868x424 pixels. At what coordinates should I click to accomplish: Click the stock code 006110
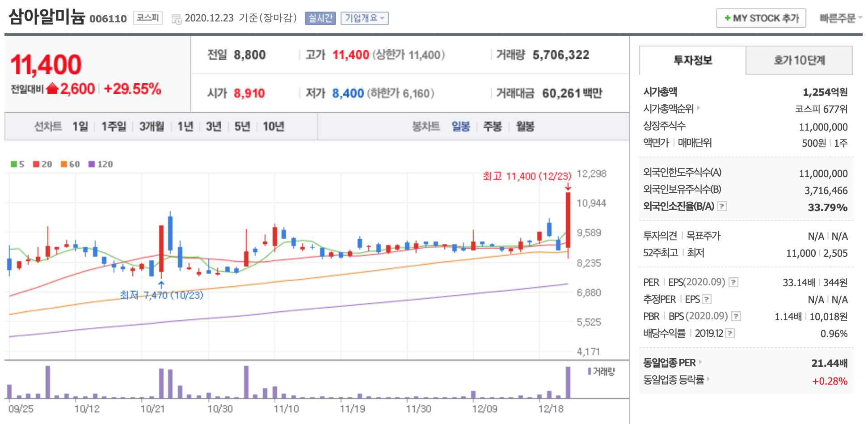click(108, 19)
